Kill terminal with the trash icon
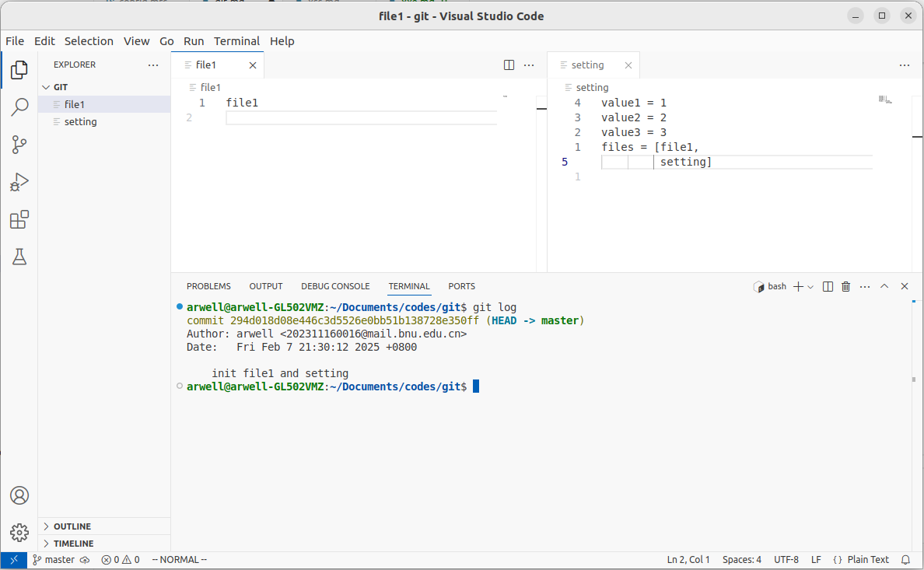 [x=846, y=286]
